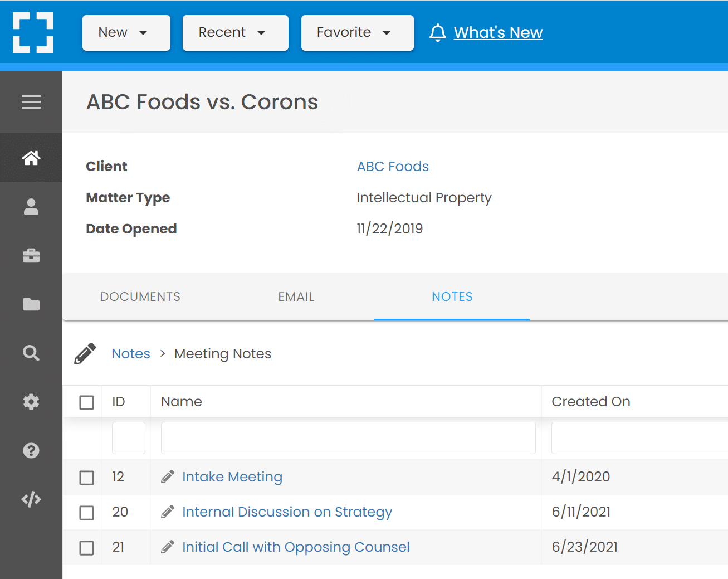Open the folder sidebar icon
Viewport: 728px width, 579px height.
coord(31,304)
